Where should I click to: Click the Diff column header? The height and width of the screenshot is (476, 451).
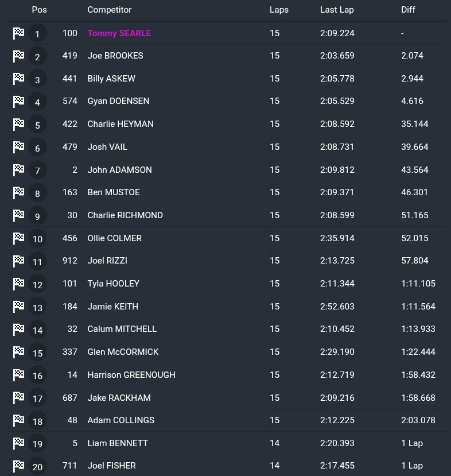(x=408, y=10)
